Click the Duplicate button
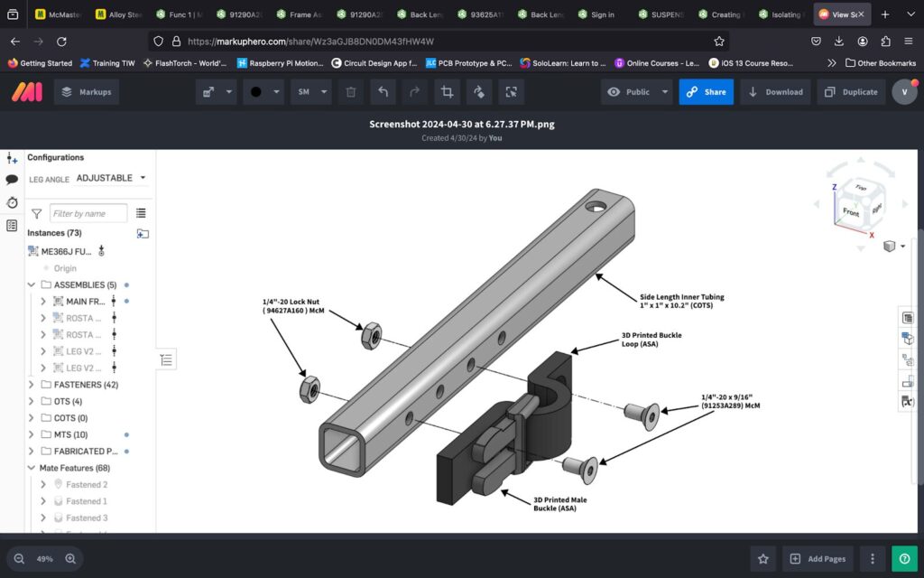The width and height of the screenshot is (924, 578). tap(851, 92)
